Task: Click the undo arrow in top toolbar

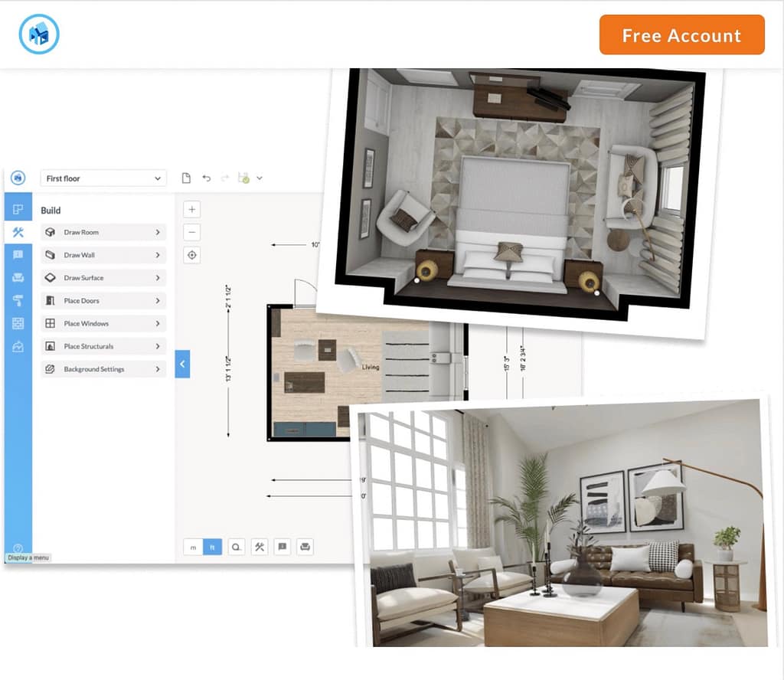Action: (206, 178)
